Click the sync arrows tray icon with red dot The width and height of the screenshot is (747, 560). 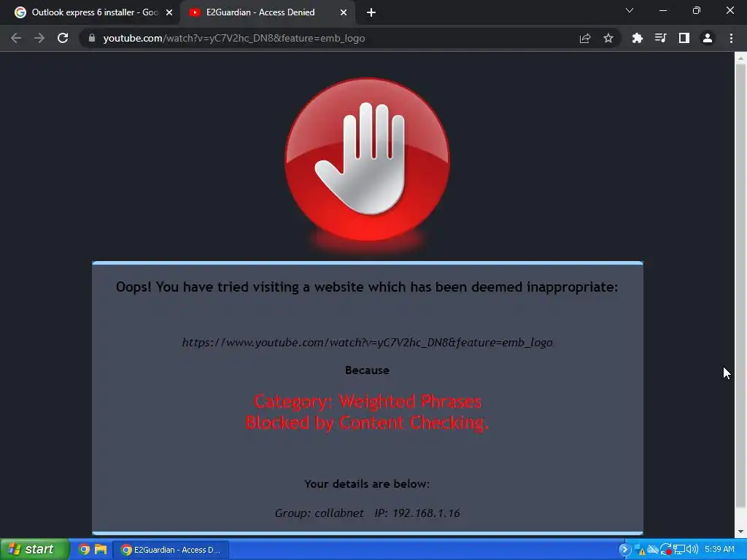click(666, 550)
